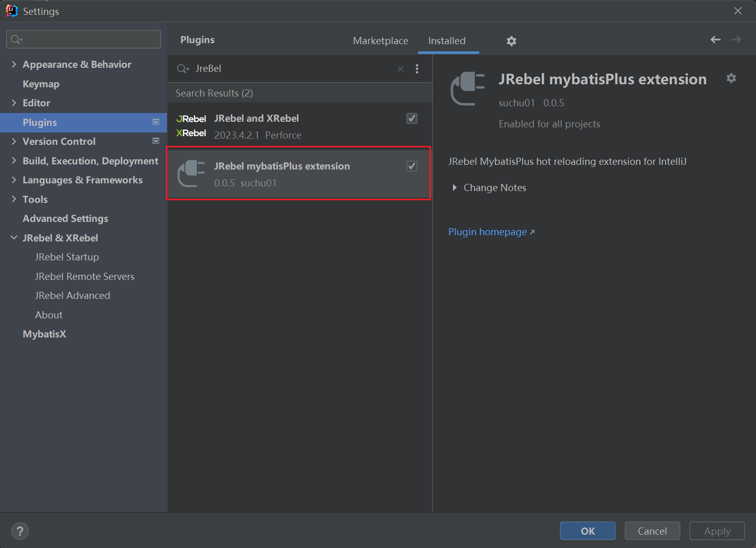Clear the plugin search text with X
756x548 pixels.
coord(401,69)
